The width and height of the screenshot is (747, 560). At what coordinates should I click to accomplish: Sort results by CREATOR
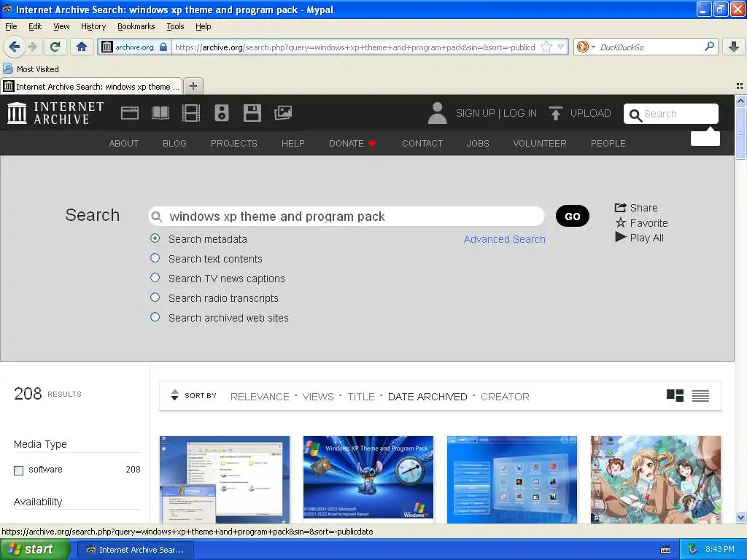point(505,397)
